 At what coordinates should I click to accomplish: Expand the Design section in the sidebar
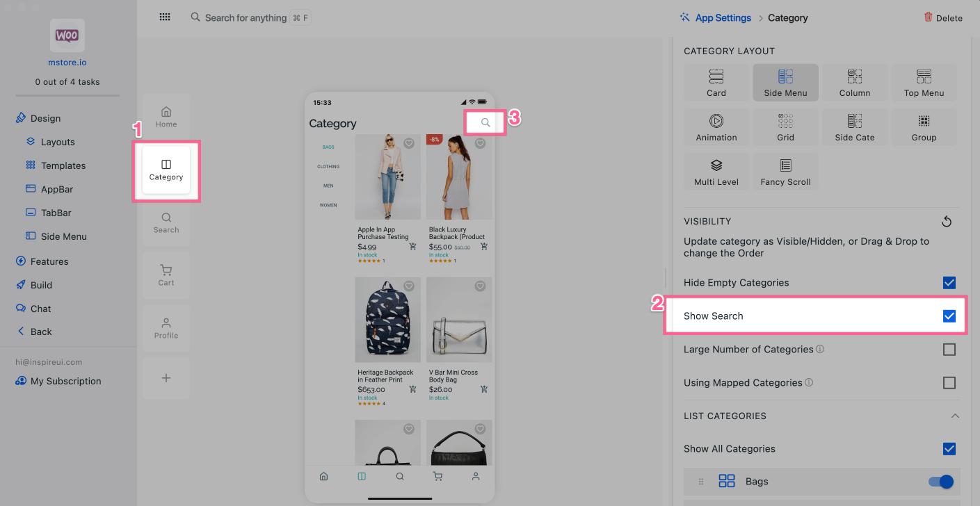point(45,118)
